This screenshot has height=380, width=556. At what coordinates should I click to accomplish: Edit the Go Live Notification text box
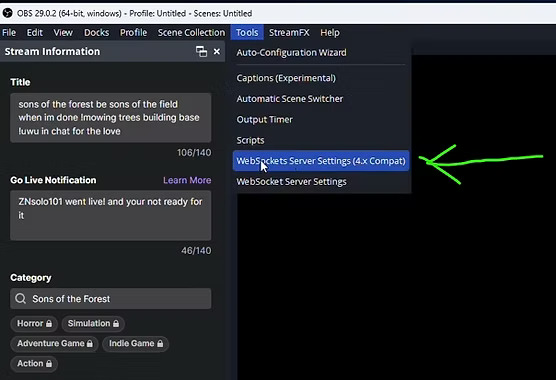111,216
